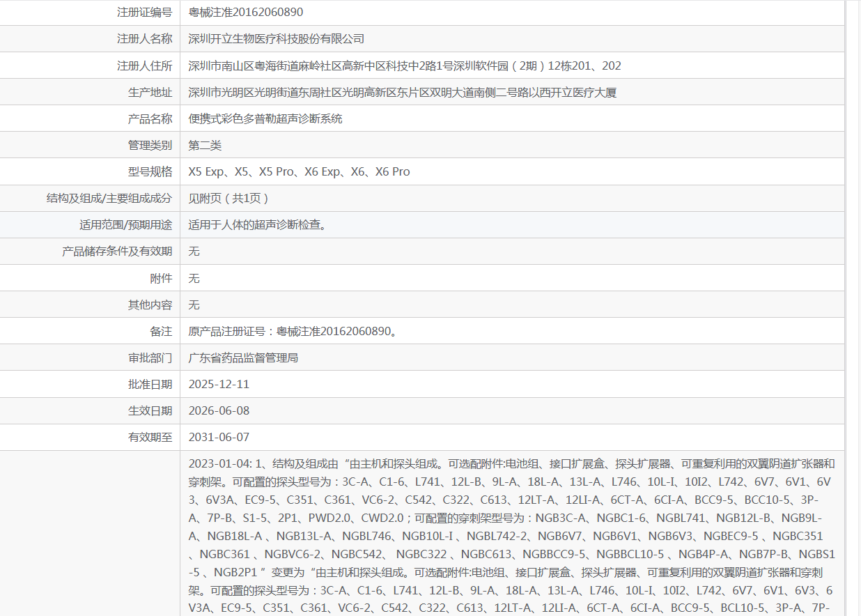This screenshot has width=861, height=616.
Task: Click the 备注 label
Action: click(x=161, y=331)
